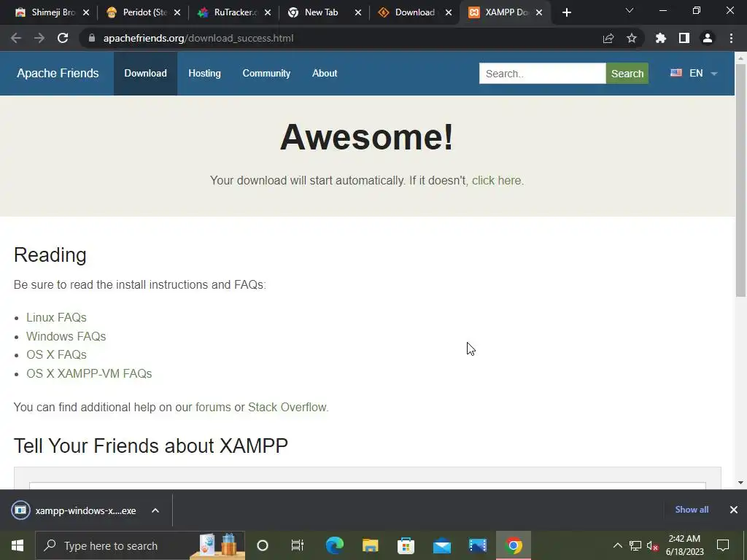Image resolution: width=747 pixels, height=560 pixels.
Task: Click the 'click here' download link
Action: [x=496, y=181]
